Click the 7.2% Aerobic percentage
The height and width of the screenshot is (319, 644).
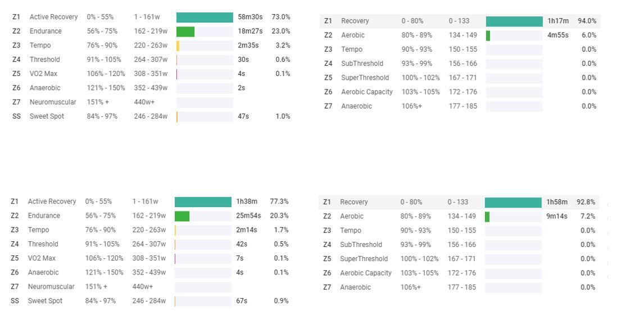(587, 217)
